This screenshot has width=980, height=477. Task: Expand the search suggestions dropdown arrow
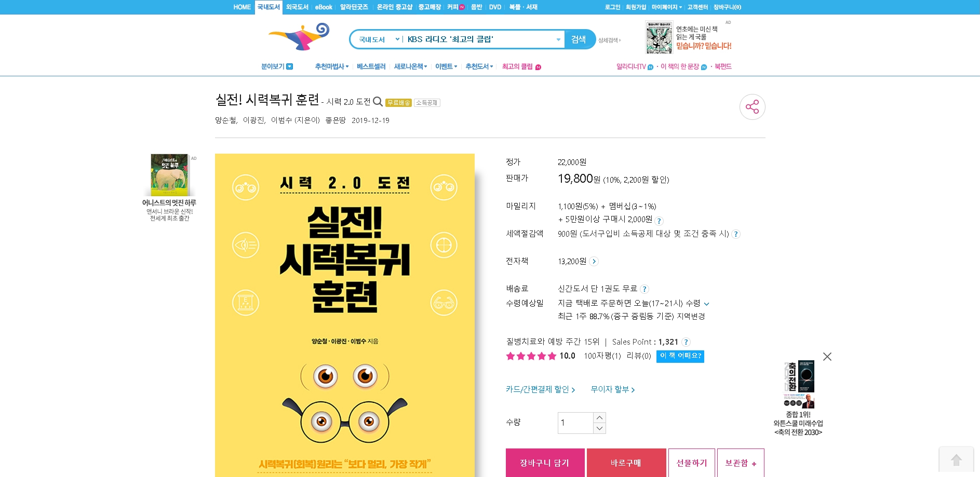pyautogui.click(x=558, y=39)
